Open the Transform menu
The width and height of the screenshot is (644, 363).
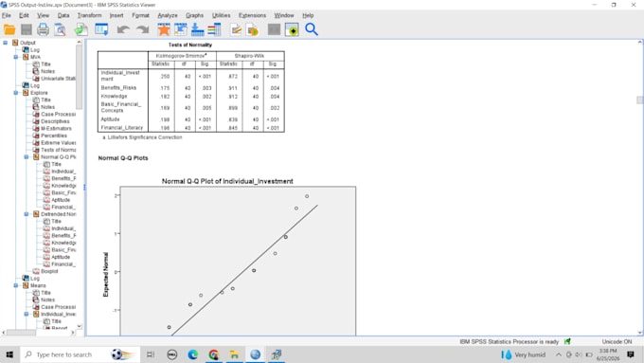[89, 15]
